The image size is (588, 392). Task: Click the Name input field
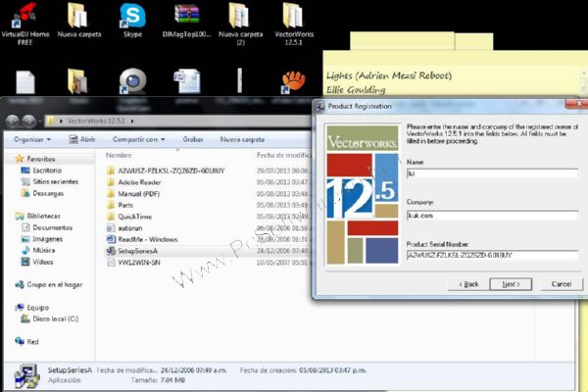coord(492,173)
